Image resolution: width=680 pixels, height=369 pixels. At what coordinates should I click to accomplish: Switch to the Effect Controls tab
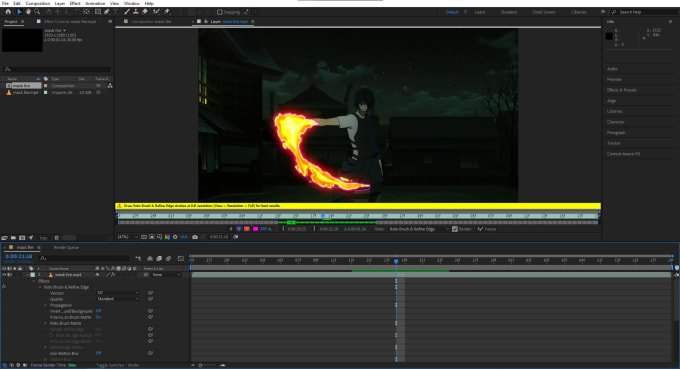(69, 21)
